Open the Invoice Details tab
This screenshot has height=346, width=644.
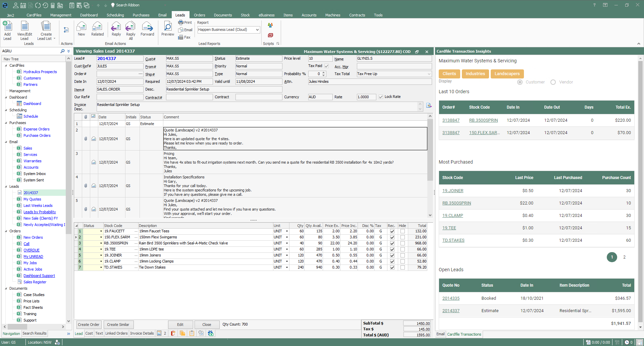click(142, 333)
